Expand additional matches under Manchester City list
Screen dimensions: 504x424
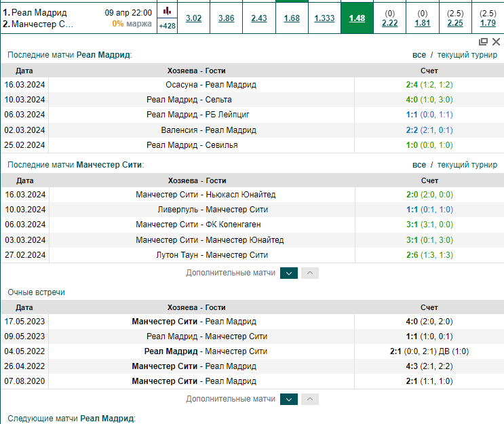[289, 273]
